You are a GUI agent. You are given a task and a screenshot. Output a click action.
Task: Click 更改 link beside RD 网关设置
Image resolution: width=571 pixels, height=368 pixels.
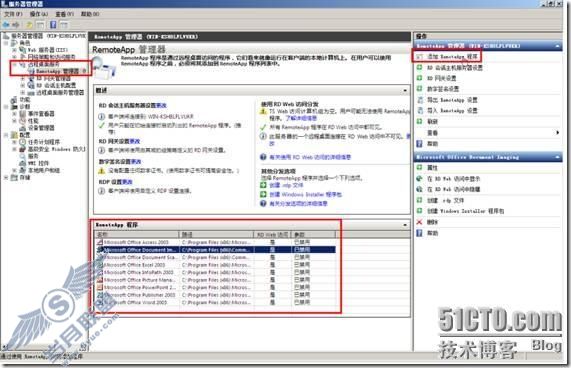click(x=135, y=141)
